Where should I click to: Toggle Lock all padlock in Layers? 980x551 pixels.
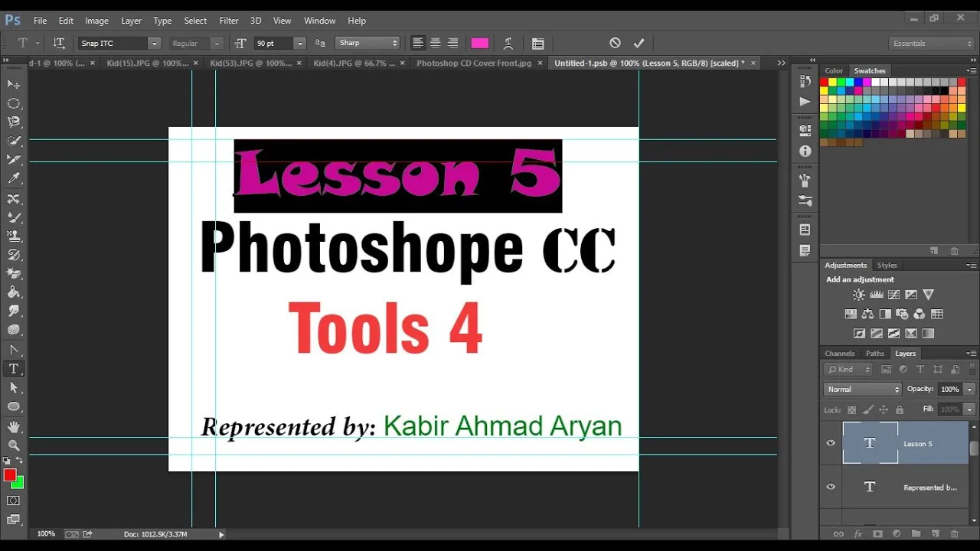click(900, 409)
